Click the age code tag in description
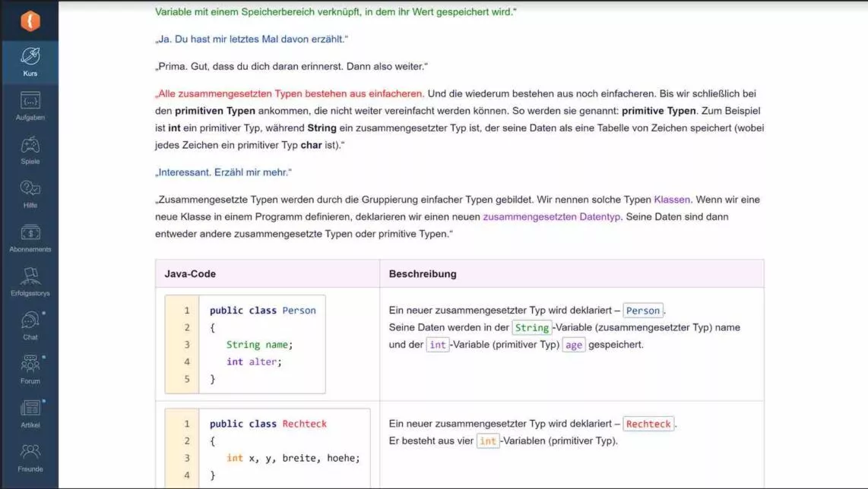Screen dimensions: 868x489 pos(574,345)
